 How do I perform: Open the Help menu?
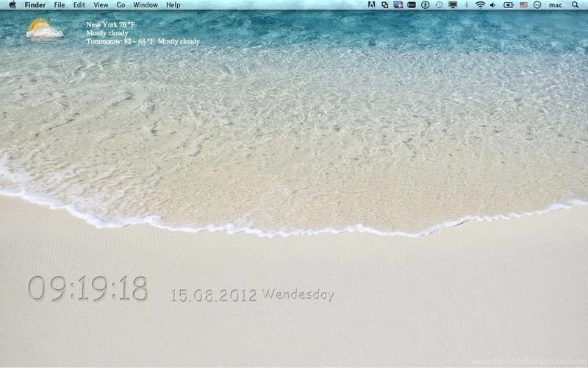click(173, 5)
